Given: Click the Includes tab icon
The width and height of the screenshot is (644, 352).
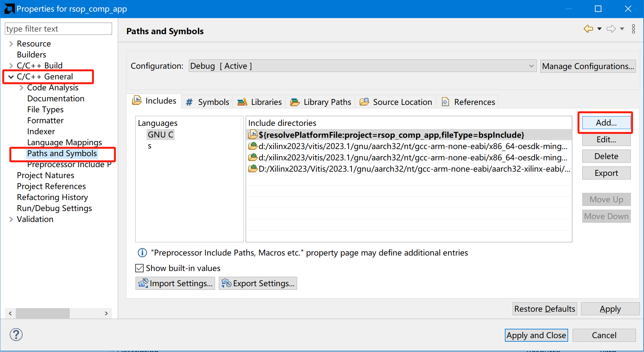Looking at the screenshot, I should point(137,101).
